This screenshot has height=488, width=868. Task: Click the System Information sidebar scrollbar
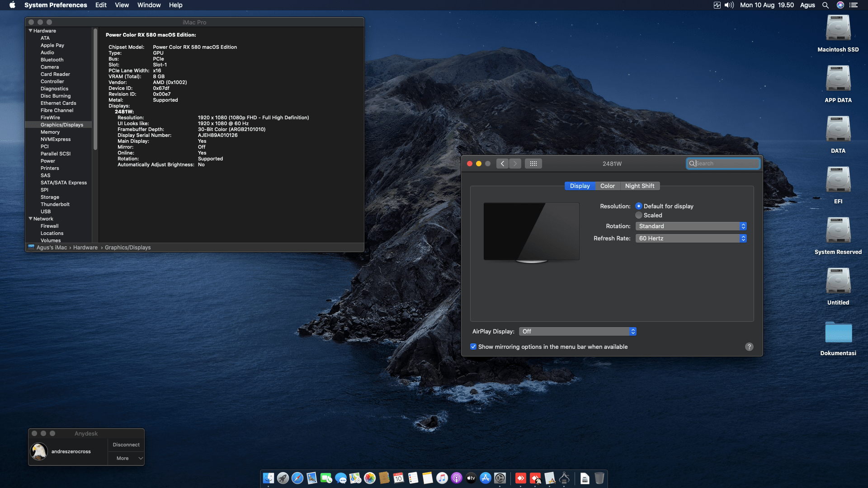tap(95, 89)
